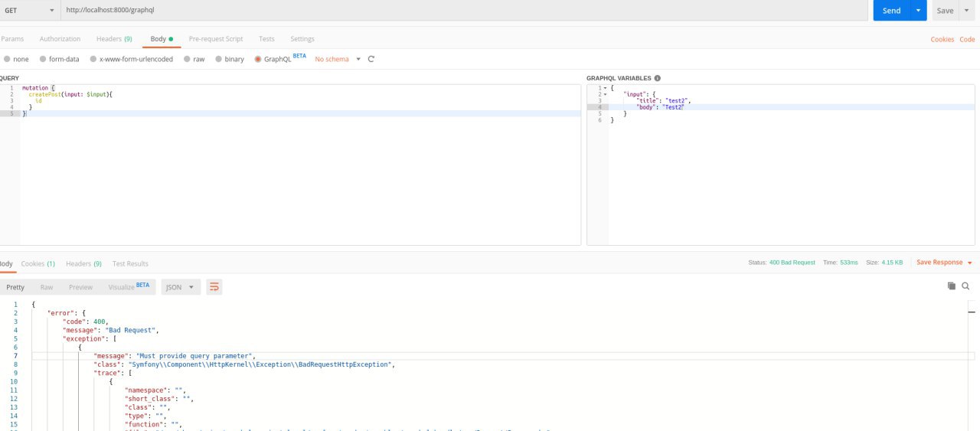The height and width of the screenshot is (431, 980).
Task: Select the raw body type
Action: [194, 59]
